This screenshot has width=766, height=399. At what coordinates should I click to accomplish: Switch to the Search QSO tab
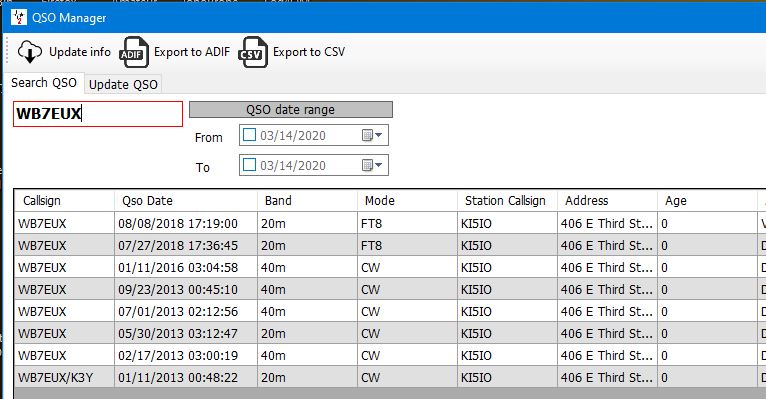pos(44,83)
